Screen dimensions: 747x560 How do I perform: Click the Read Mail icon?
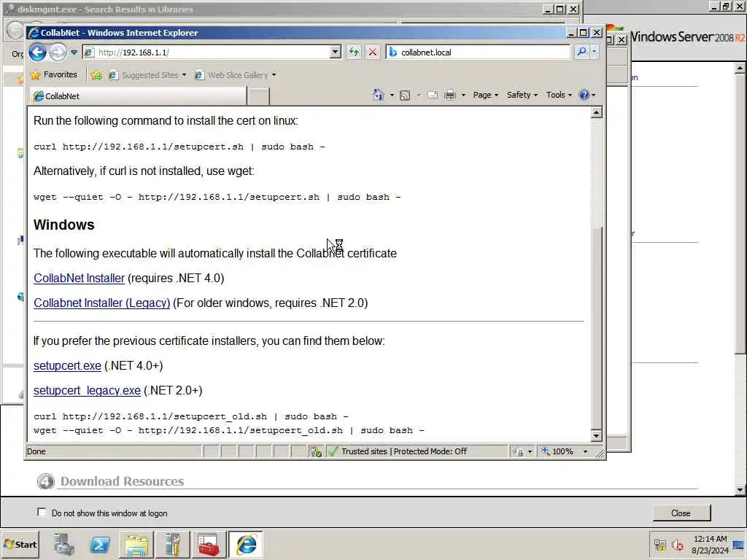click(x=432, y=95)
